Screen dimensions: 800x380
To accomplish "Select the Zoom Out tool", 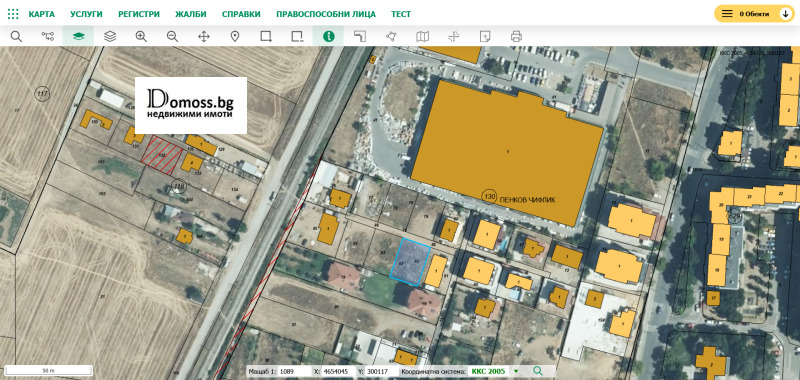I will point(172,36).
